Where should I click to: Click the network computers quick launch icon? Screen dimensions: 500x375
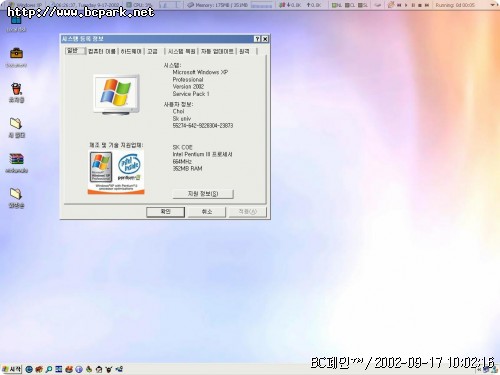pyautogui.click(x=119, y=369)
